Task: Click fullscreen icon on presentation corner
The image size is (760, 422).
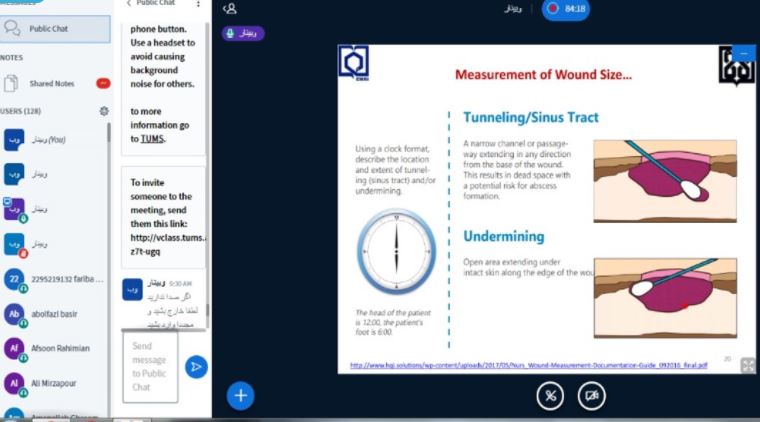Action: pos(747,365)
